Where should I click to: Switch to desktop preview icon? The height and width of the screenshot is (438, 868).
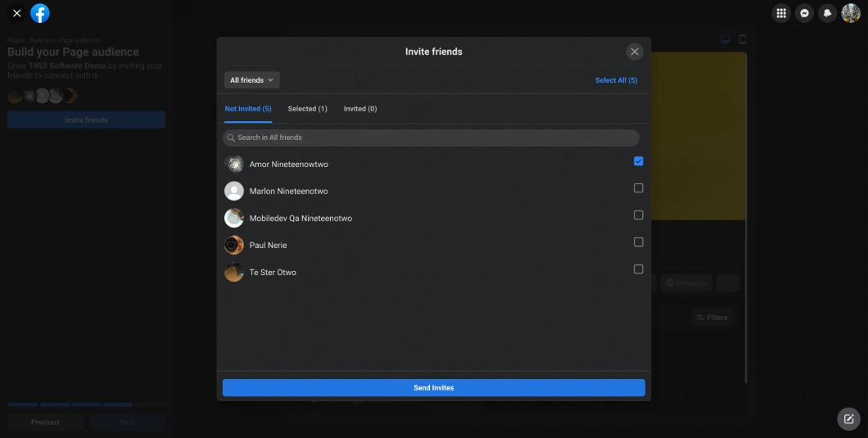[726, 39]
